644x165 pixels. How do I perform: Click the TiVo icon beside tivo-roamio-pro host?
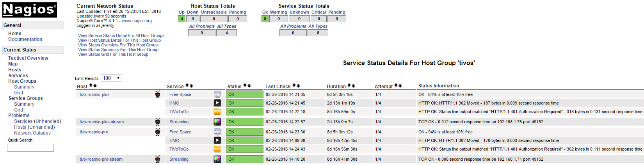(157, 132)
